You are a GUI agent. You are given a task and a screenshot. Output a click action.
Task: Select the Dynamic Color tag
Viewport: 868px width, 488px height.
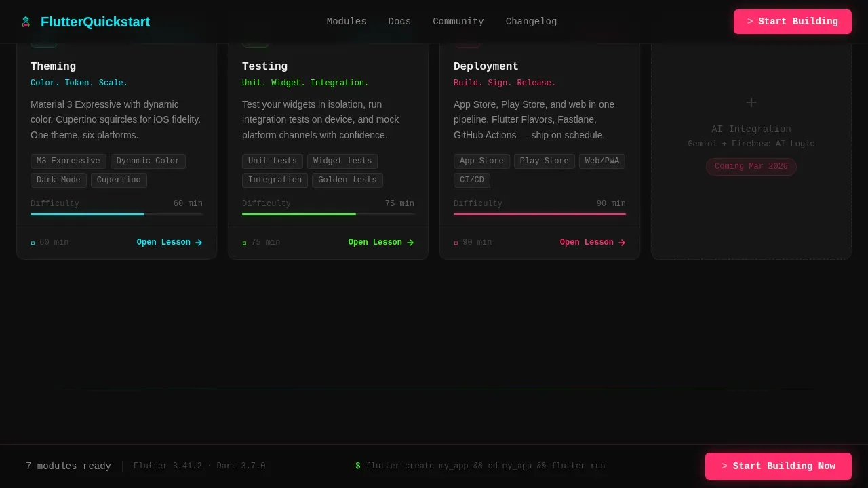tap(148, 161)
